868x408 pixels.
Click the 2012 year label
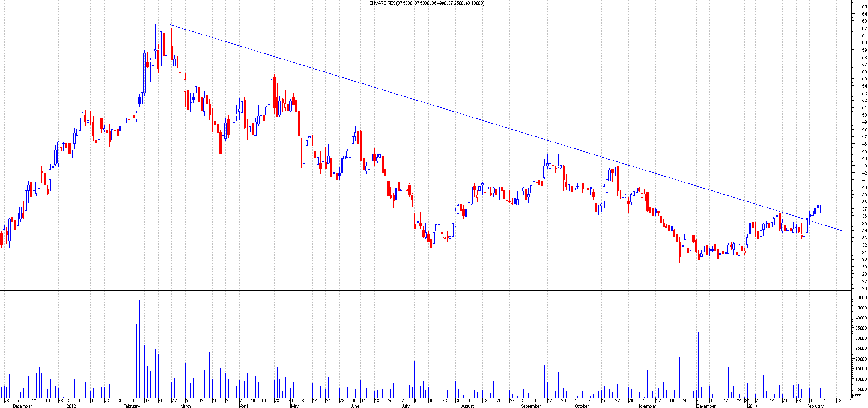tap(71, 406)
